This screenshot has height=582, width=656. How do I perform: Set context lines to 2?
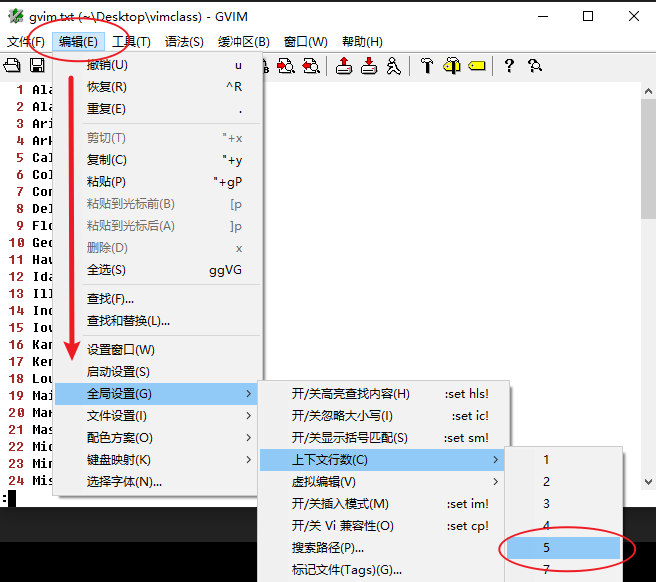tap(563, 482)
